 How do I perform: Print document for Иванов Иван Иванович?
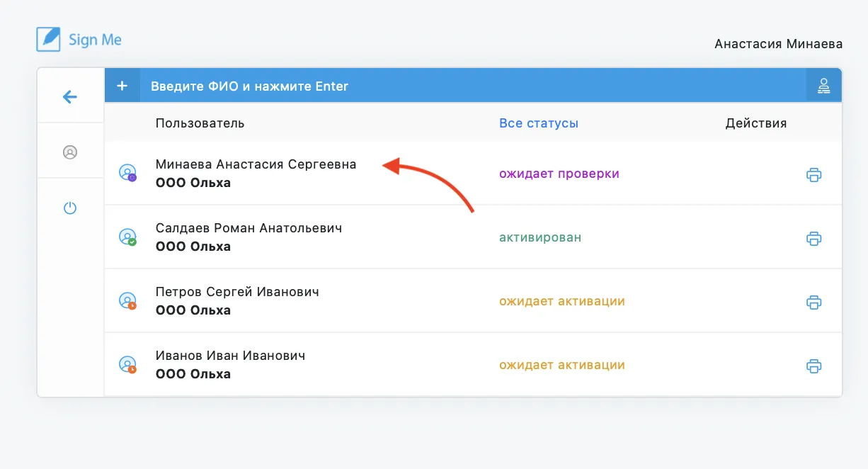813,366
